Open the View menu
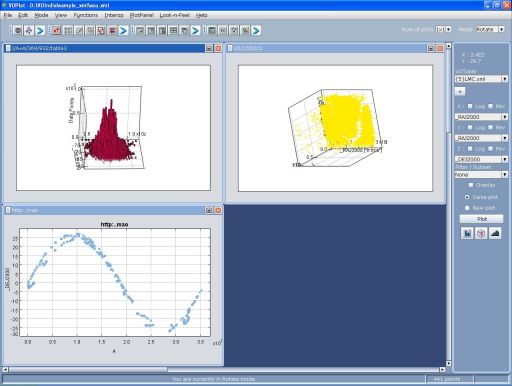 [61, 15]
